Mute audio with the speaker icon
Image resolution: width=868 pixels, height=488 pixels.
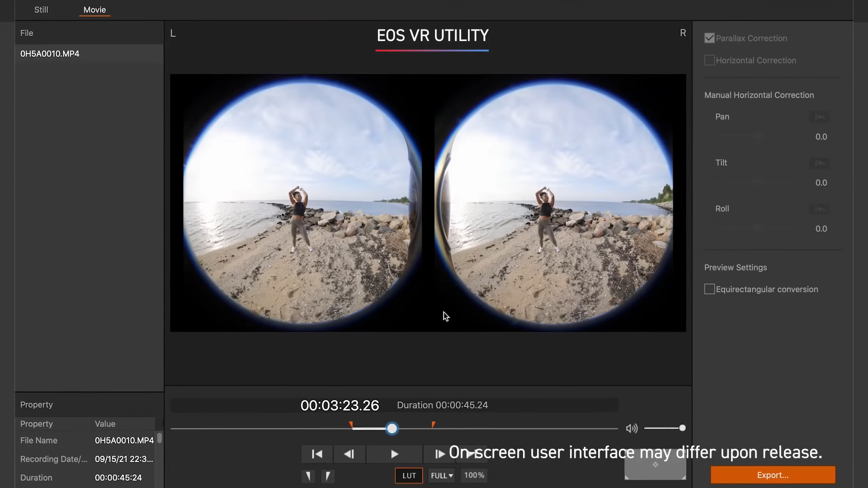[631, 428]
